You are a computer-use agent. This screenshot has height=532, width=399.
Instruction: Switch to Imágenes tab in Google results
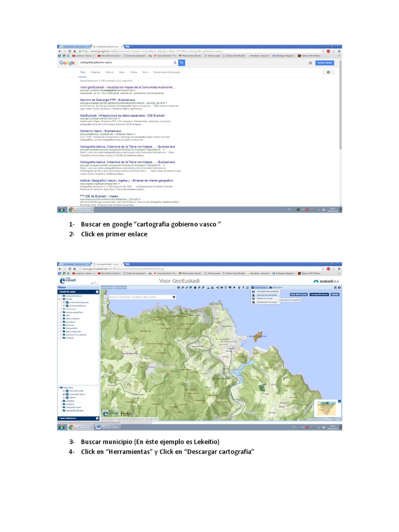click(x=96, y=72)
